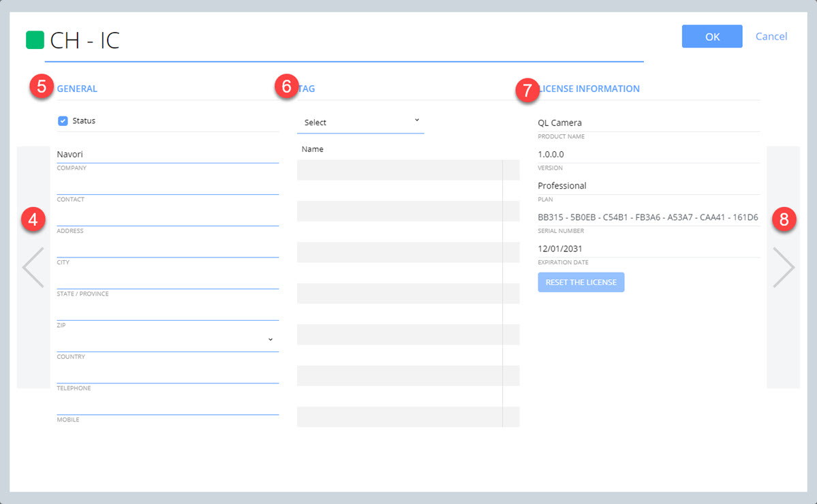Expand the Country dropdown

click(x=168, y=341)
